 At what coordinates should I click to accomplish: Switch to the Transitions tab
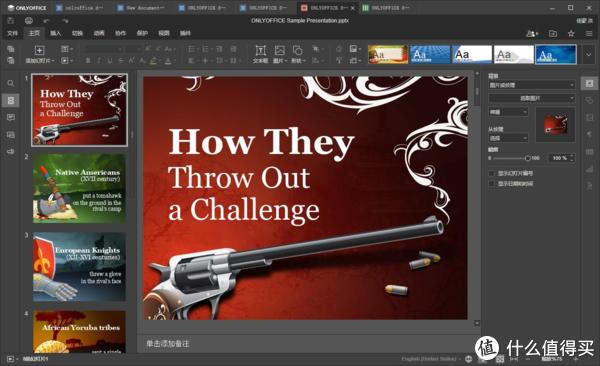point(77,34)
